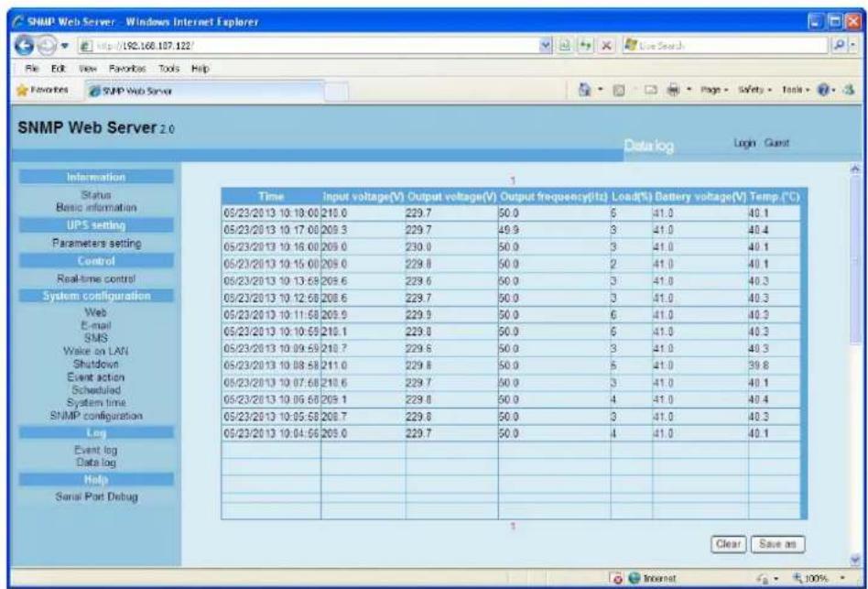
Task: Click the 49.9 output frequency cell
Action: [x=554, y=229]
